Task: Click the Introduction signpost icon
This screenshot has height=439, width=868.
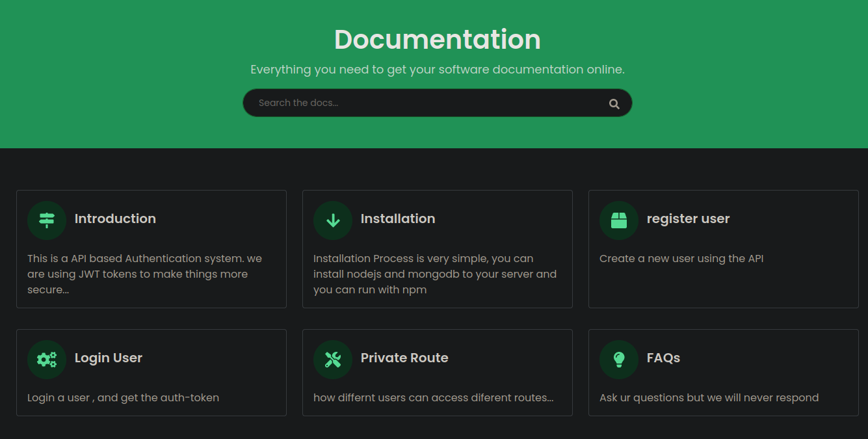Action: (x=47, y=220)
